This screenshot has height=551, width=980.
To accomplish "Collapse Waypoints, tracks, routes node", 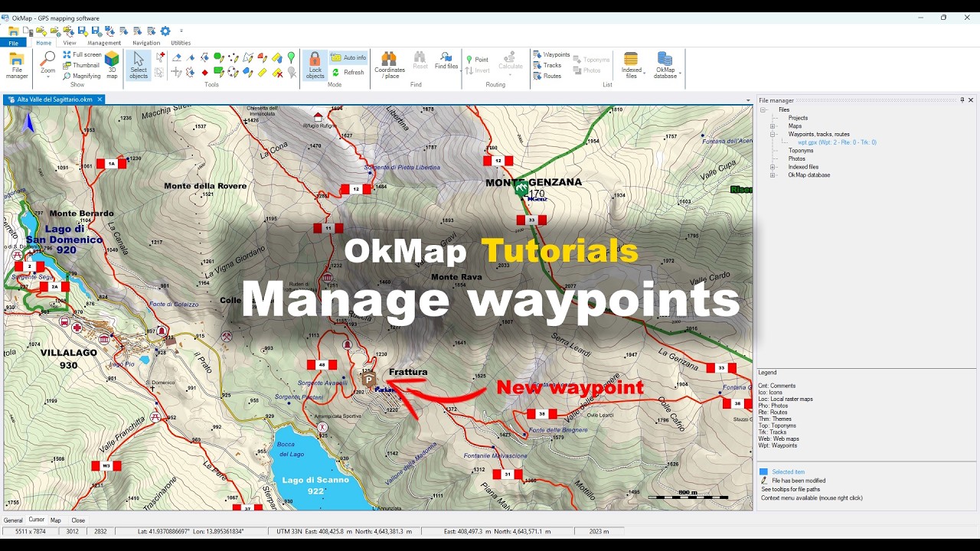I will (773, 134).
